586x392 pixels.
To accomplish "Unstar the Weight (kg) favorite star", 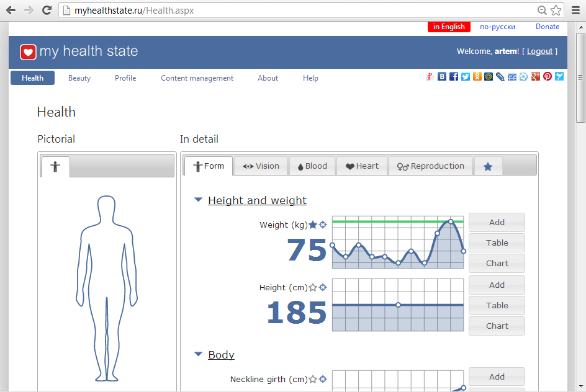I will coord(313,225).
